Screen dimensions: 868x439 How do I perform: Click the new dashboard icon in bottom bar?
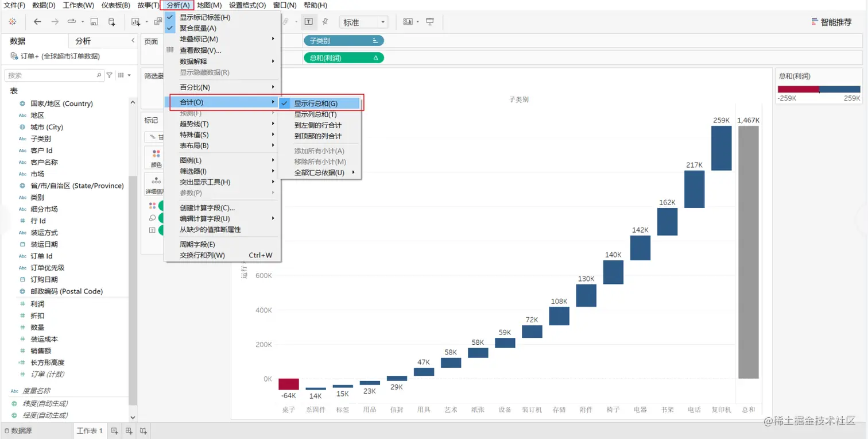[x=129, y=430]
